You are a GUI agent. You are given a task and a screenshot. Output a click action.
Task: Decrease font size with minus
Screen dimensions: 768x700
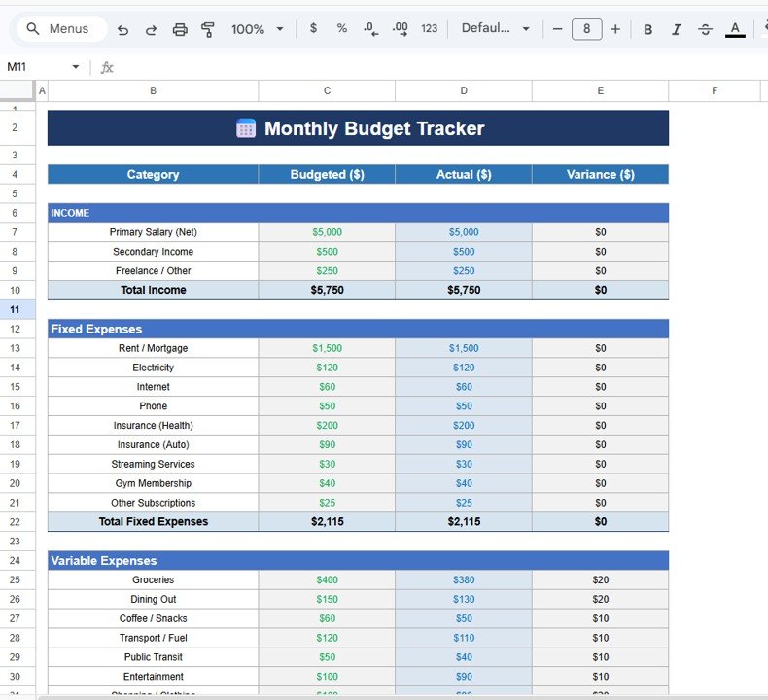pyautogui.click(x=557, y=29)
